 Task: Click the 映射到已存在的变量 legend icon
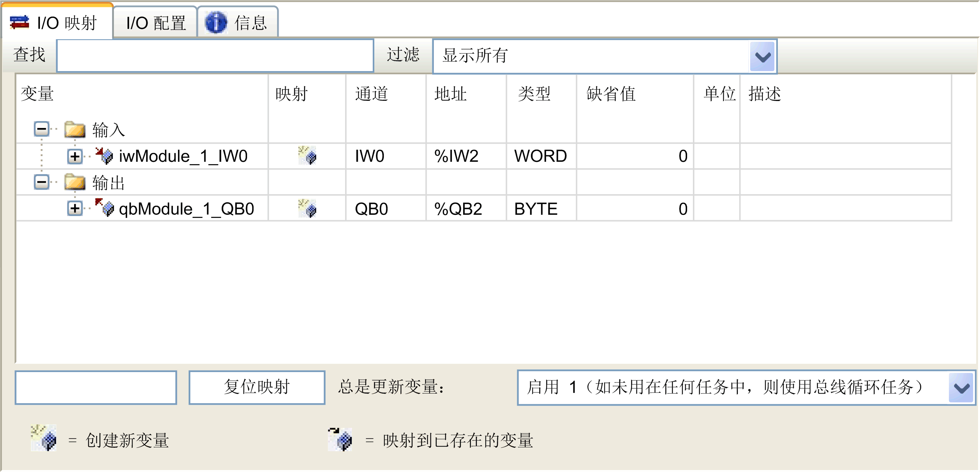pos(340,439)
